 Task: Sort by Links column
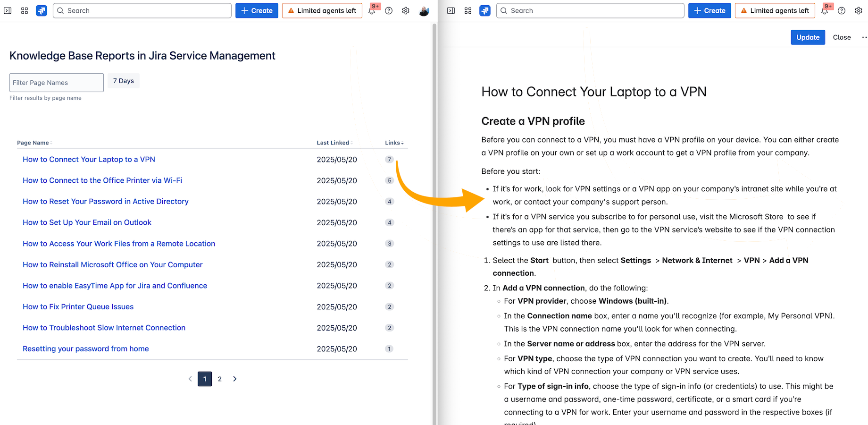[x=394, y=143]
